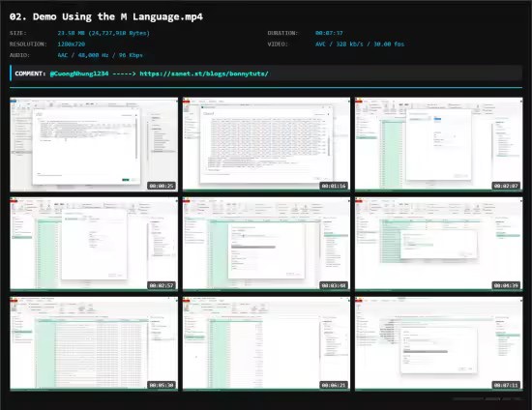Click the DURATION: label

click(282, 33)
